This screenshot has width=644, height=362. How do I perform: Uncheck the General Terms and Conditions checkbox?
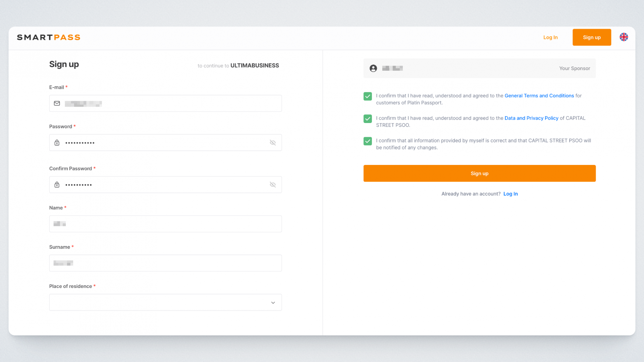[x=368, y=97]
